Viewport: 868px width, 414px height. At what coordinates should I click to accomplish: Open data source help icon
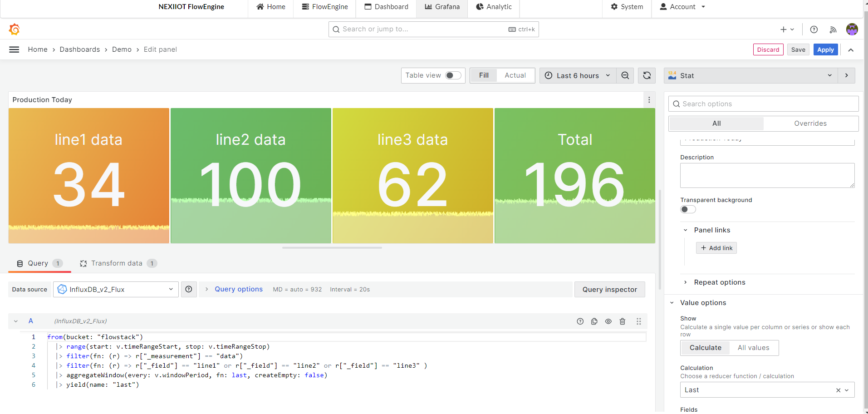click(x=189, y=289)
